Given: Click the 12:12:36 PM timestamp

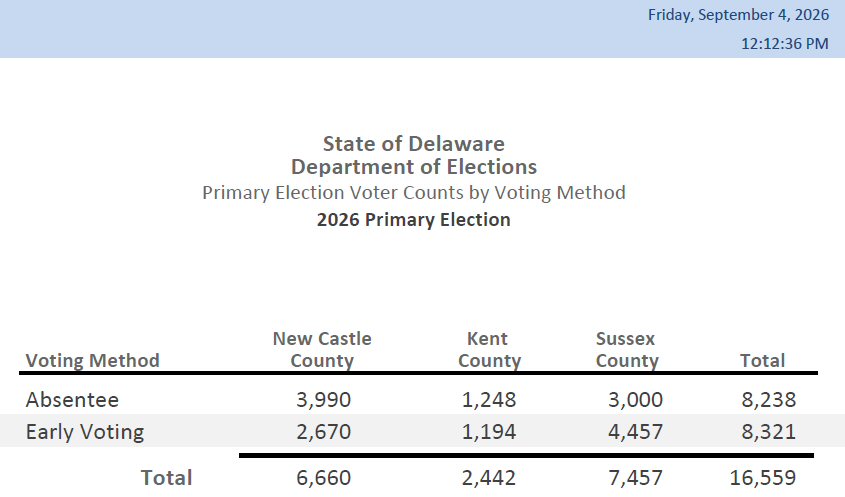Looking at the screenshot, I should click(x=785, y=43).
